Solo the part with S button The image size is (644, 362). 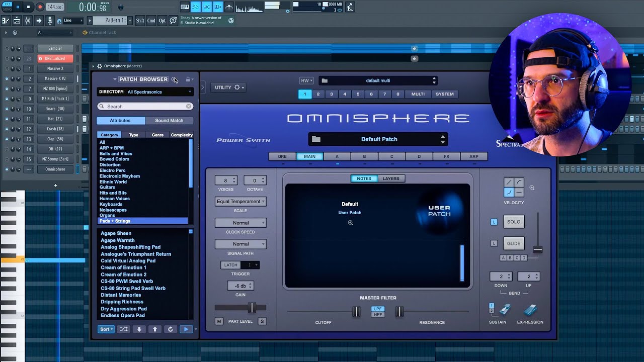(x=262, y=321)
